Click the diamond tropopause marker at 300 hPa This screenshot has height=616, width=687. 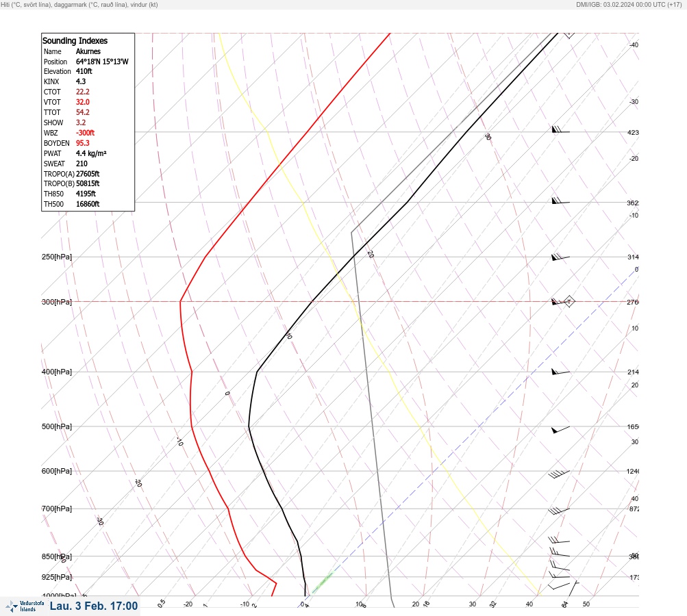[569, 301]
